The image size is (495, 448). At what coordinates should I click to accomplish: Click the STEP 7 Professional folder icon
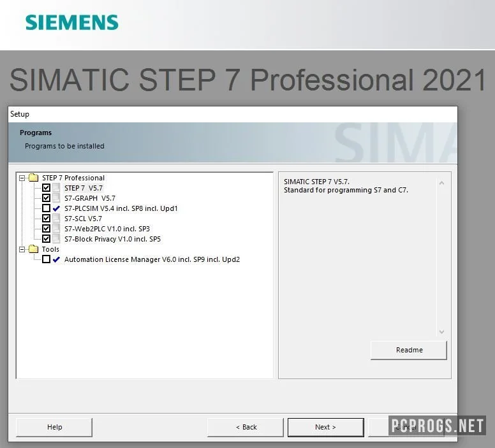click(x=33, y=178)
